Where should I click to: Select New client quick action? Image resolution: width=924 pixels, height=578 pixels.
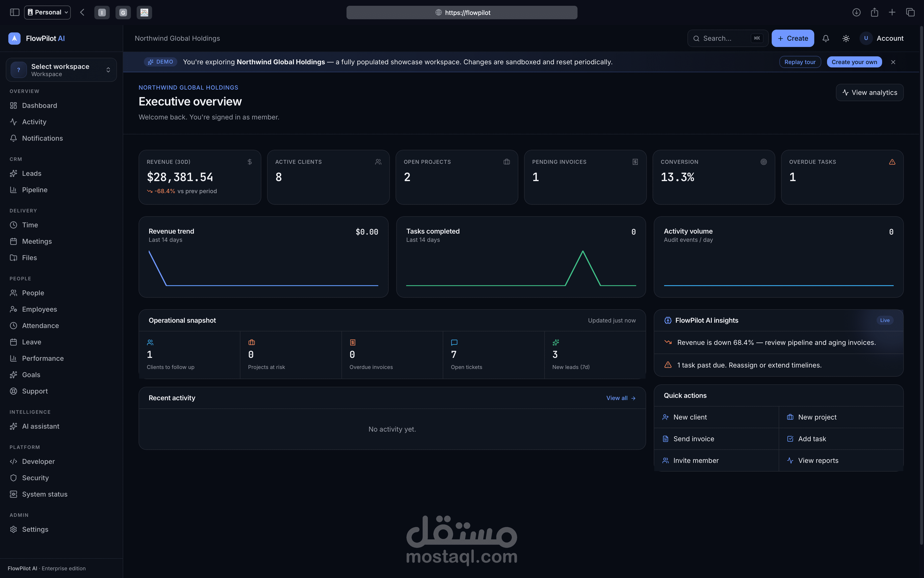pyautogui.click(x=716, y=417)
